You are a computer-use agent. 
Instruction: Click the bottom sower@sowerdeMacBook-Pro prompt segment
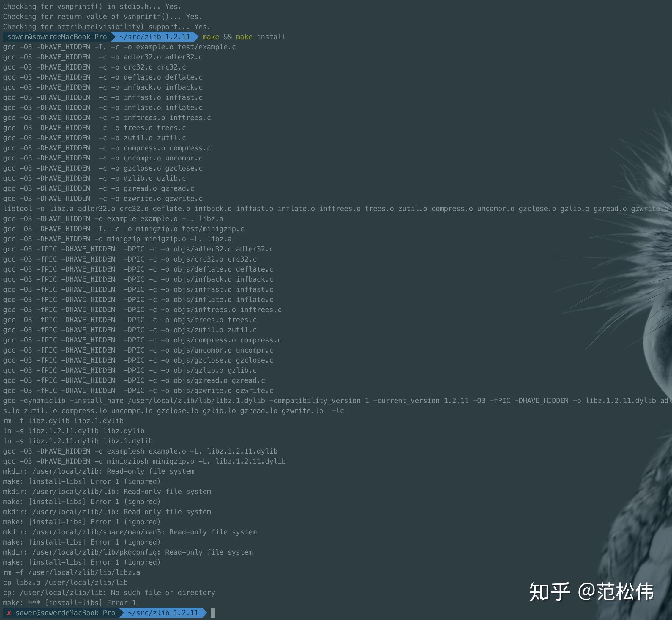click(65, 613)
